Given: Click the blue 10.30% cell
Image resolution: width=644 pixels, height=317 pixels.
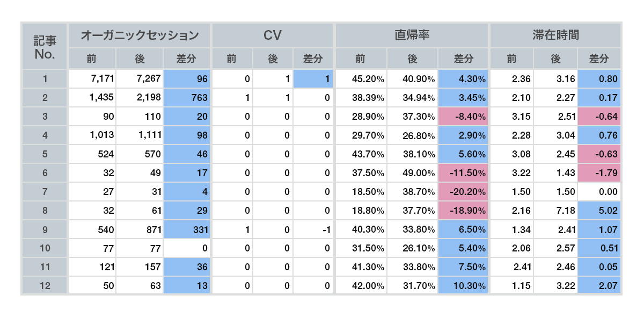Looking at the screenshot, I should (463, 286).
